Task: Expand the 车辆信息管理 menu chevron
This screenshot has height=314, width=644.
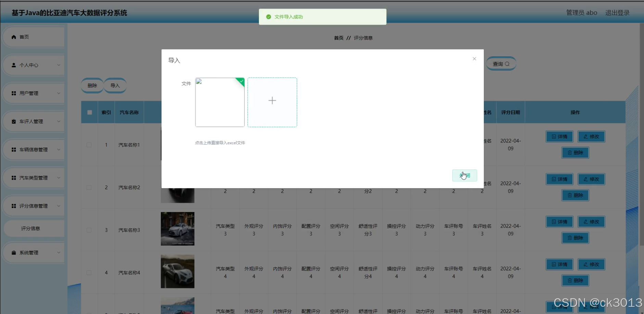Action: click(59, 149)
